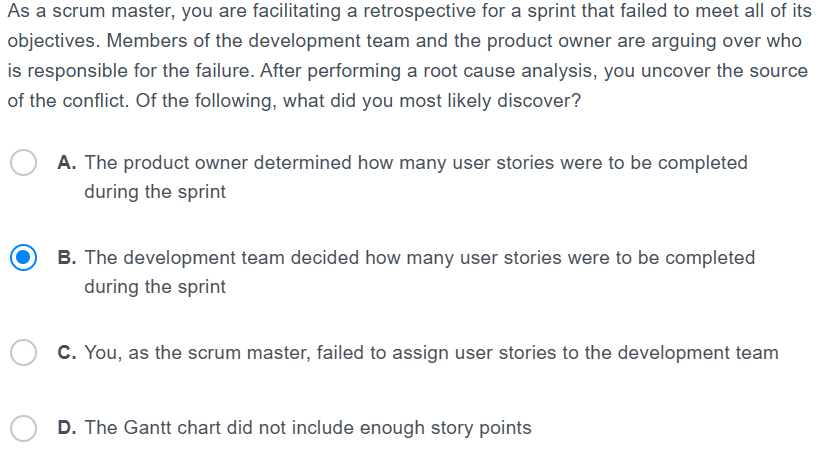Click 'during the sprint' under option B
This screenshot has height=451, width=828.
tap(155, 287)
